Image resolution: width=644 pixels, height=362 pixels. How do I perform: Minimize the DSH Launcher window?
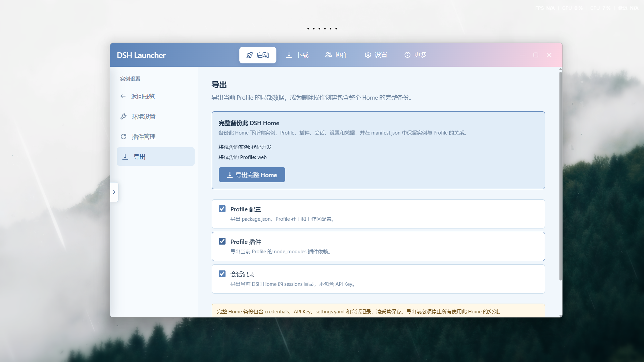coord(523,55)
